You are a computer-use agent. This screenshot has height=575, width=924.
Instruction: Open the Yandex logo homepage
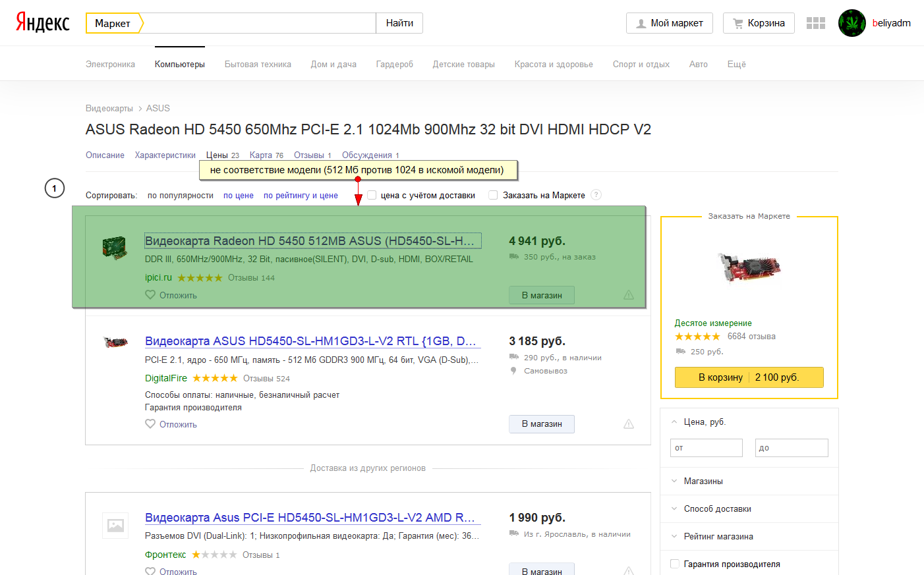click(43, 22)
